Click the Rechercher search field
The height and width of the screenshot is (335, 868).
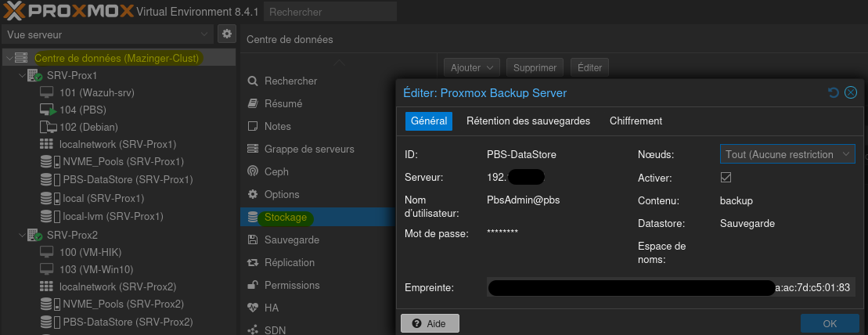tap(330, 12)
